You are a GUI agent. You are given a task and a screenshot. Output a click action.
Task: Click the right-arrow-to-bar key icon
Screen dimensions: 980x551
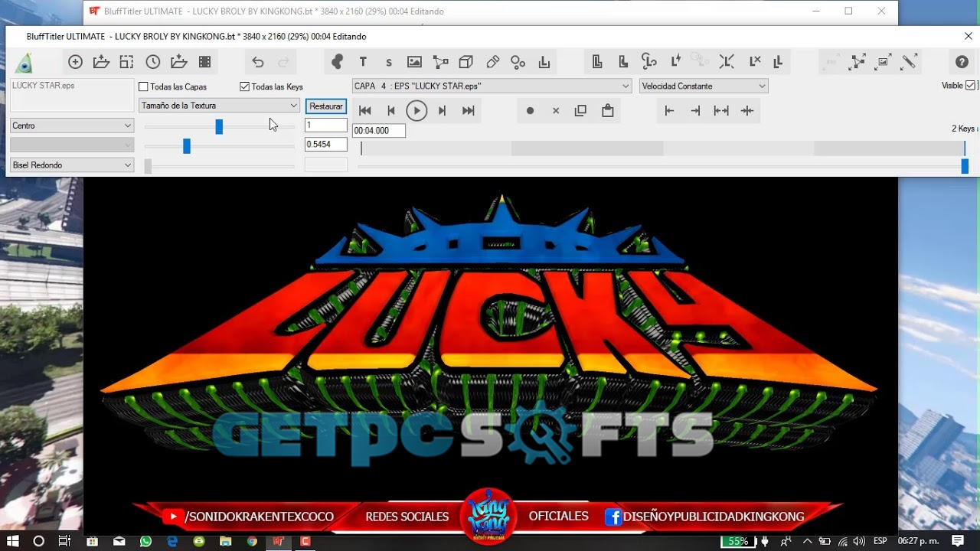coord(695,111)
